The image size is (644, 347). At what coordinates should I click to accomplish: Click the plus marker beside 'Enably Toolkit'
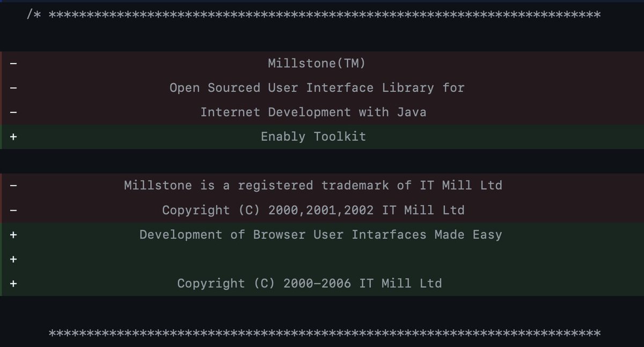(x=13, y=136)
